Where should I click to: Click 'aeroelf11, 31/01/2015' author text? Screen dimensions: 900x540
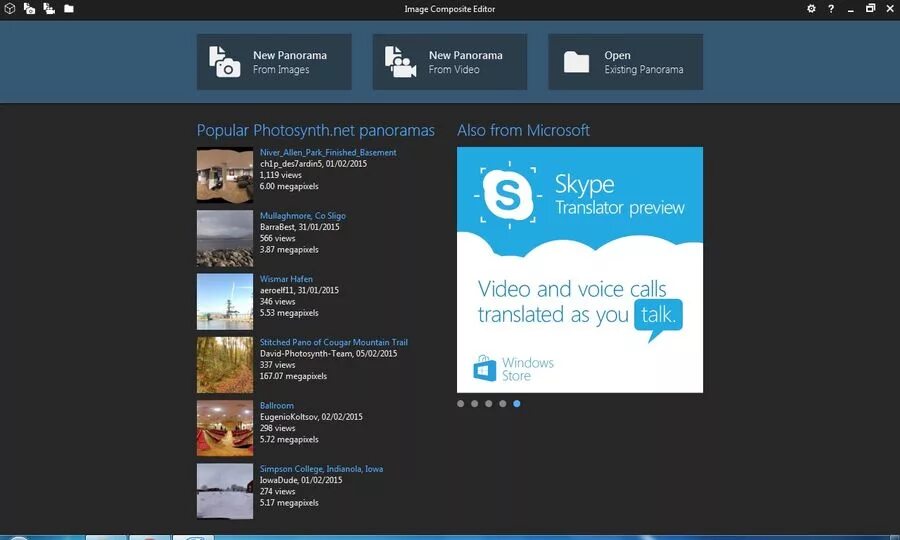click(x=299, y=290)
